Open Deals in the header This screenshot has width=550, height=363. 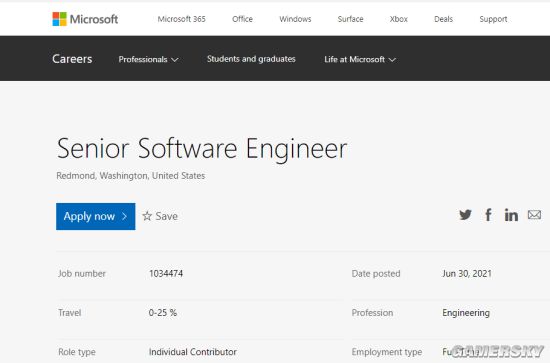pos(443,19)
